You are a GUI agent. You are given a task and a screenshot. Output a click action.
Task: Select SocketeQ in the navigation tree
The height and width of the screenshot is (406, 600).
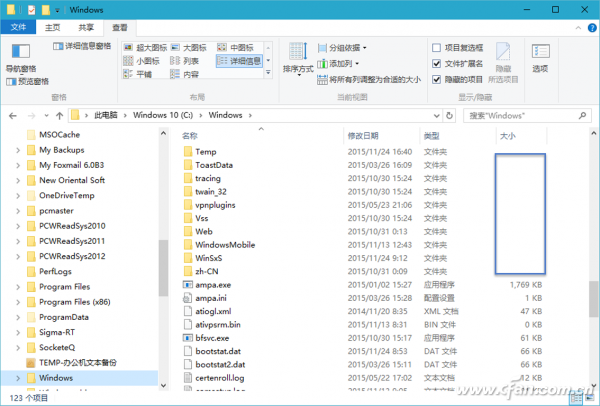(57, 348)
